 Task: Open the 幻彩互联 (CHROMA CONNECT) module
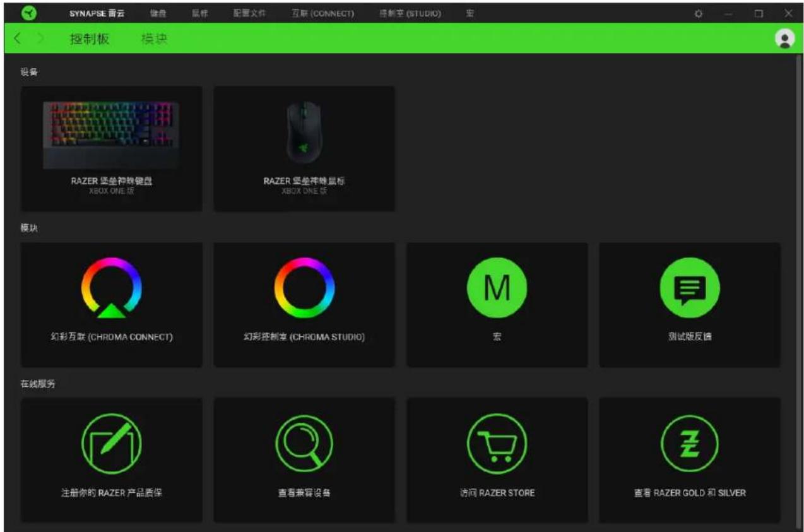pyautogui.click(x=112, y=304)
